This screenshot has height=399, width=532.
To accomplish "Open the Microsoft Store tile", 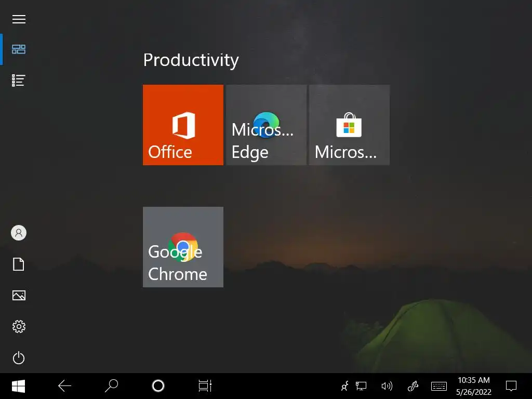I will [349, 125].
